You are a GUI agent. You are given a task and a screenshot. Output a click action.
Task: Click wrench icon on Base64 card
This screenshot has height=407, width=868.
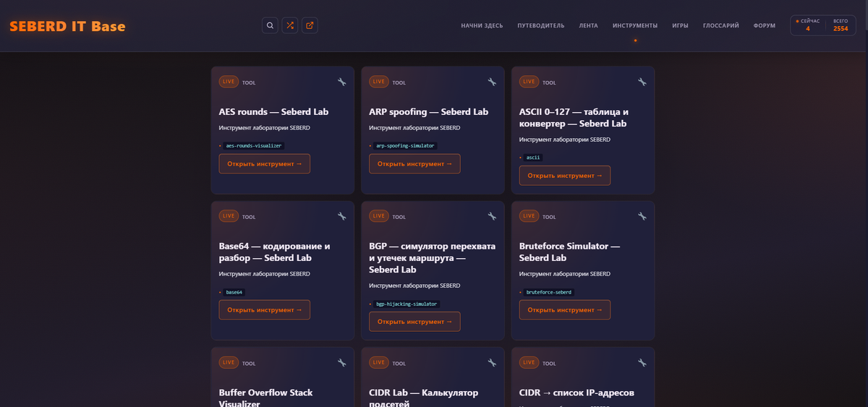point(341,216)
